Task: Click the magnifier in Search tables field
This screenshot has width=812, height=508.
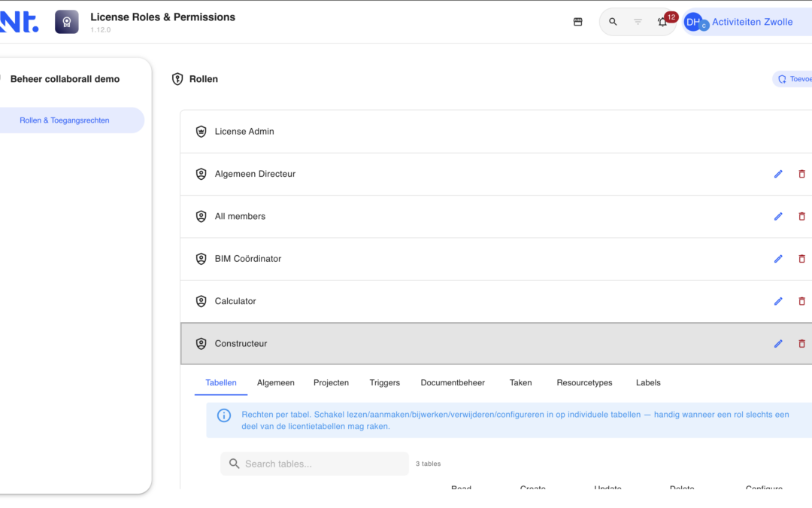Action: (x=234, y=464)
